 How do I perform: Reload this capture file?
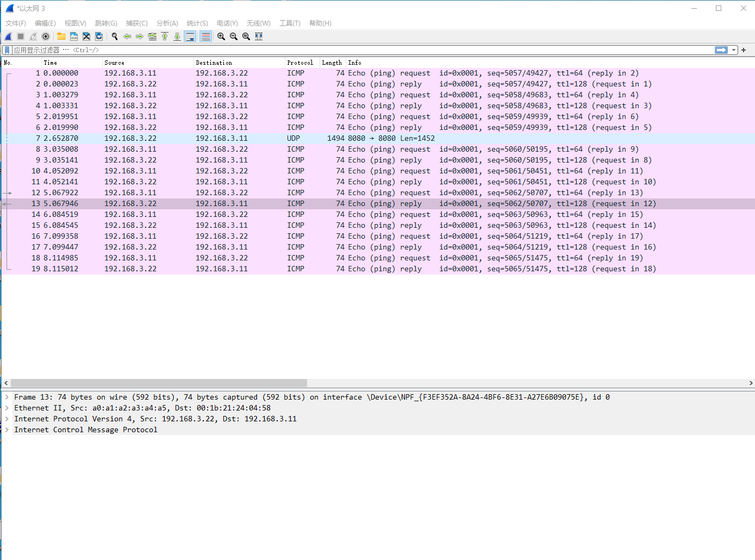click(99, 36)
